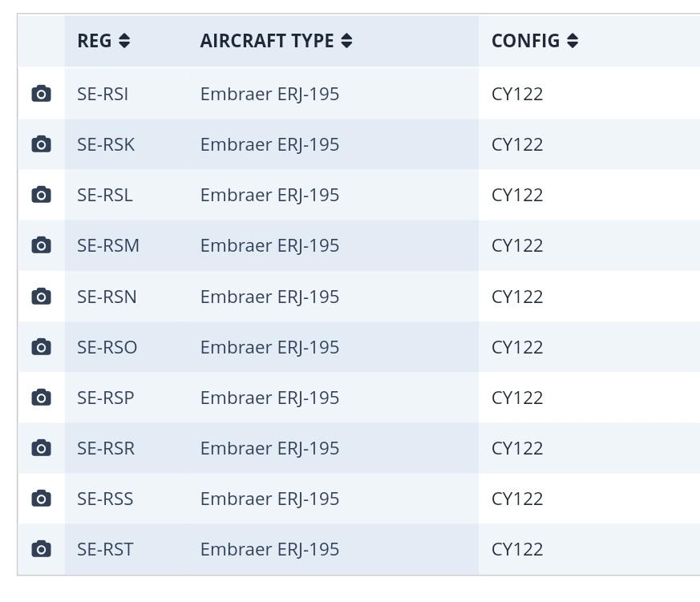The width and height of the screenshot is (700, 602).
Task: Click CY122 config in SE-RSK row
Action: 517,144
